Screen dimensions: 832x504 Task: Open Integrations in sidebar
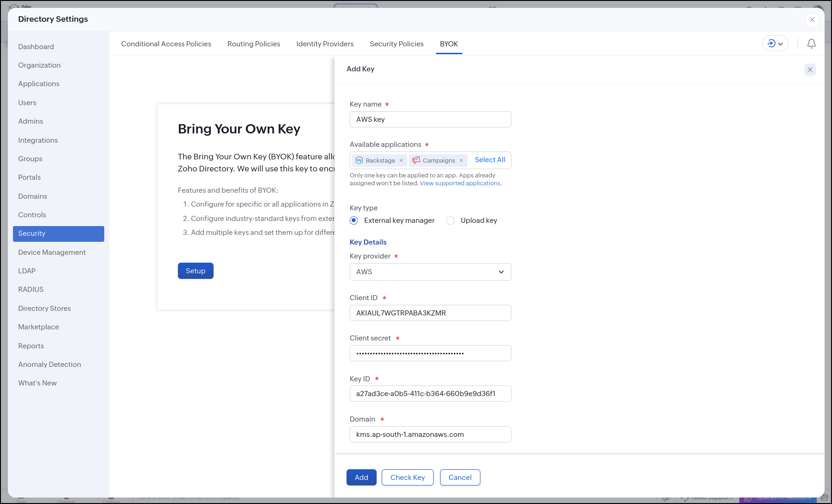[x=58, y=140]
